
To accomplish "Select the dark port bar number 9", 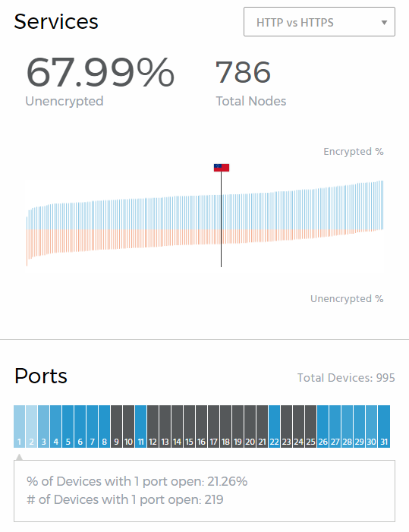I will pyautogui.click(x=116, y=427).
